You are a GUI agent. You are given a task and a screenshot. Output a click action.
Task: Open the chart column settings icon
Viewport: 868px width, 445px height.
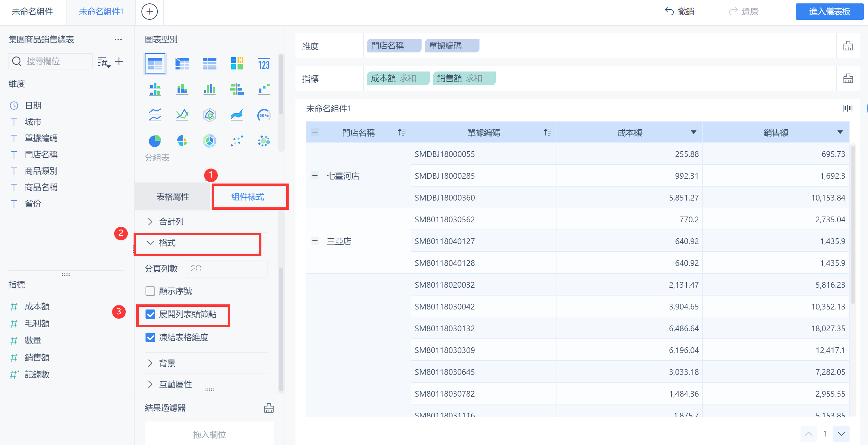click(x=847, y=108)
